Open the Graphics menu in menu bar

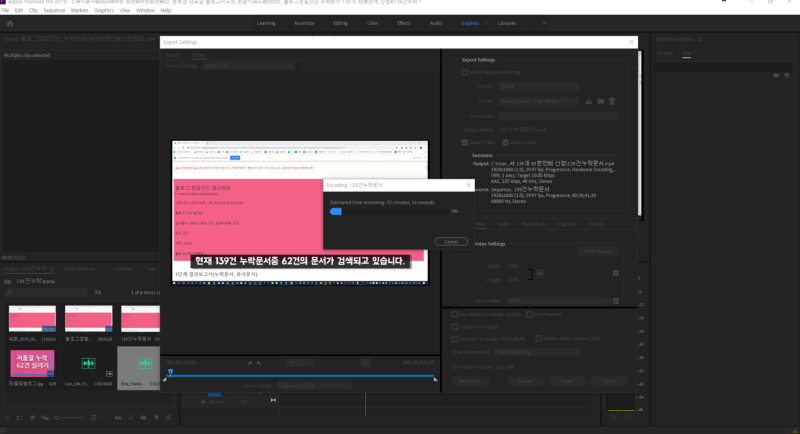pos(104,10)
